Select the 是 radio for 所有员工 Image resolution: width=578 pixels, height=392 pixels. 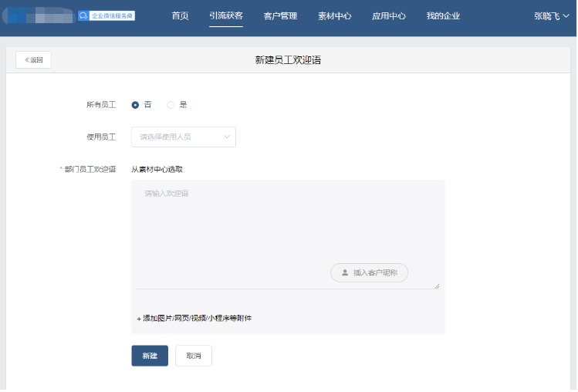[x=171, y=105]
